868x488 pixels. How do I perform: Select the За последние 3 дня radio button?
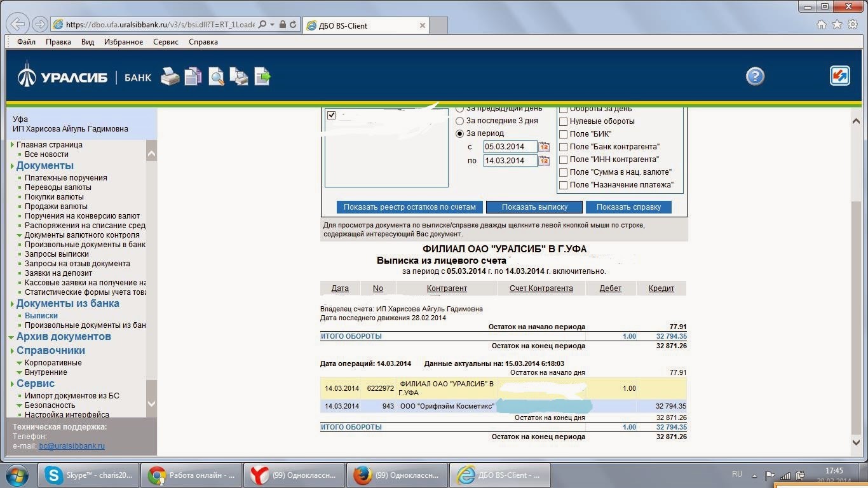460,121
